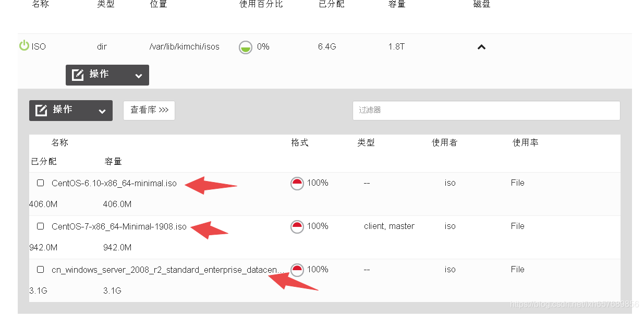The width and height of the screenshot is (644, 314).
Task: Click the CentOS-6.10 100% usage indicator icon
Action: coord(297,184)
